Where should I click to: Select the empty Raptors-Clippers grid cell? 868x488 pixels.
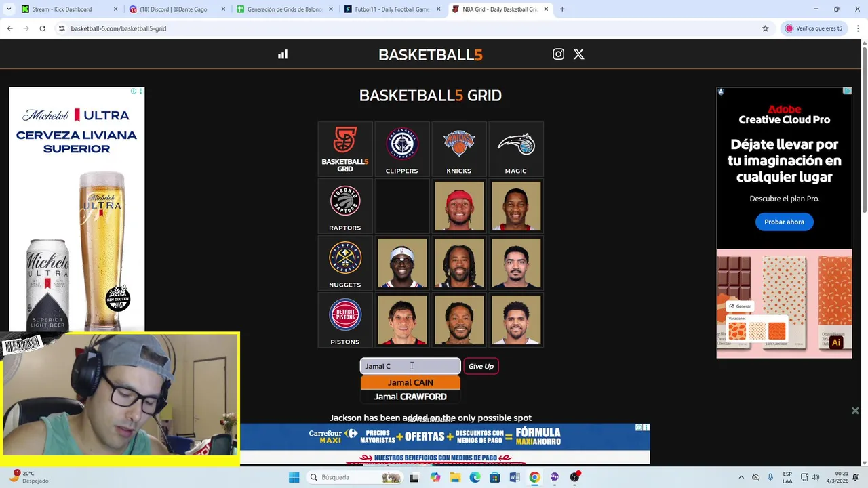pyautogui.click(x=401, y=207)
